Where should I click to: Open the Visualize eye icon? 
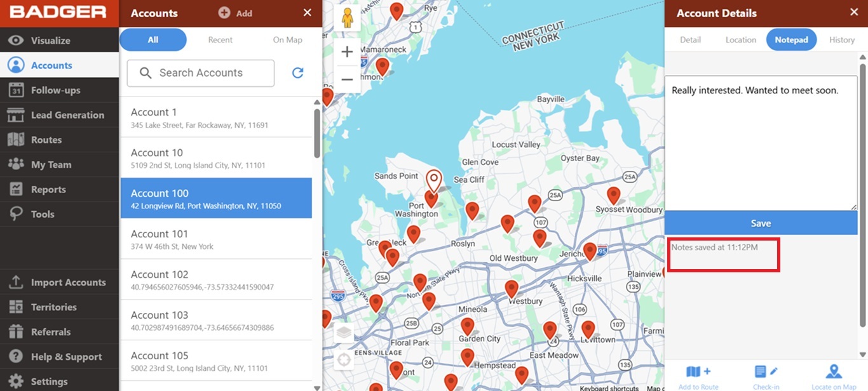point(16,40)
